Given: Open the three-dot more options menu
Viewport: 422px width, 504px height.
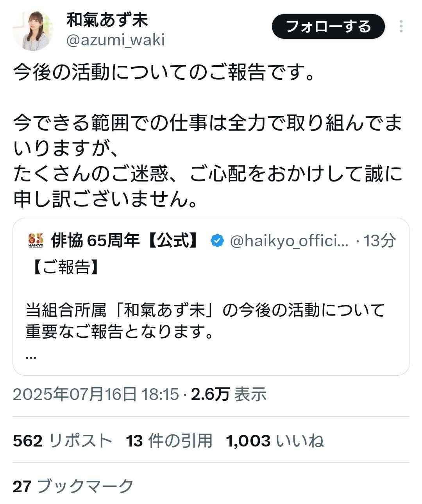Looking at the screenshot, I should pos(401,27).
